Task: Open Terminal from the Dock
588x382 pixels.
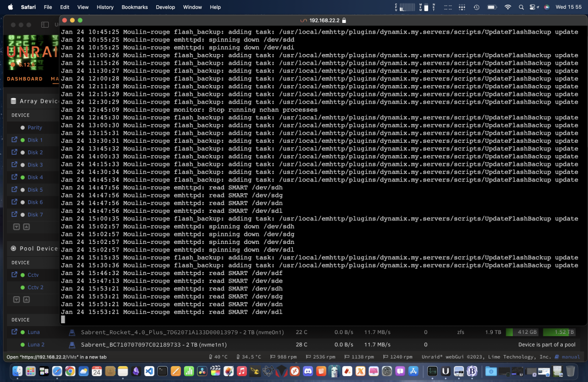Action: [x=162, y=371]
